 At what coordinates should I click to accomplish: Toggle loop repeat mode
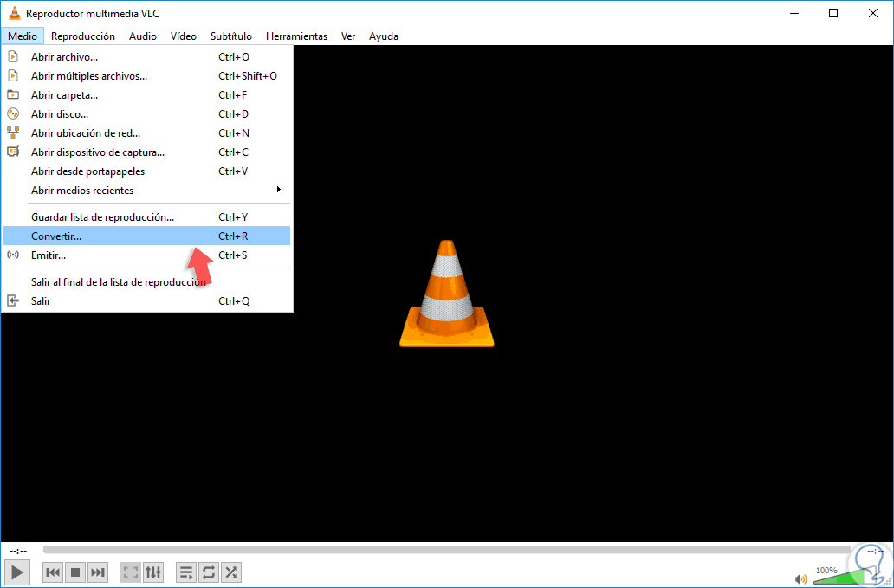[208, 572]
